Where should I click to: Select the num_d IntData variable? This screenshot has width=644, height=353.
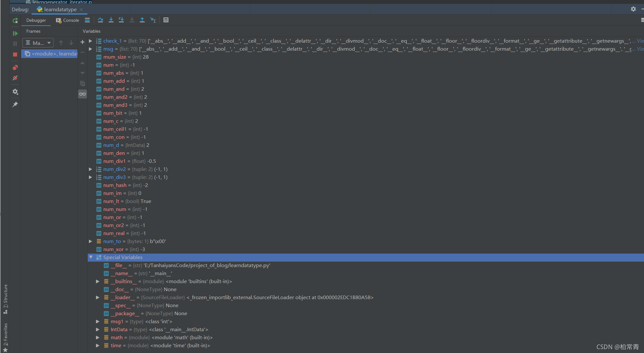[366, 145]
